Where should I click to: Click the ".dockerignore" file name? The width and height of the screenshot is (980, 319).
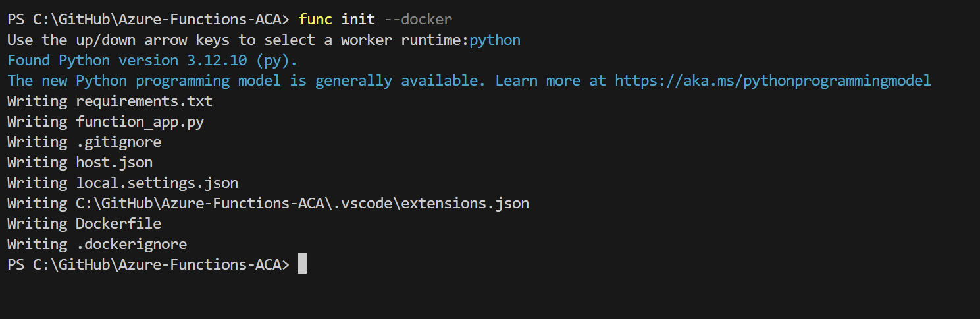[131, 244]
